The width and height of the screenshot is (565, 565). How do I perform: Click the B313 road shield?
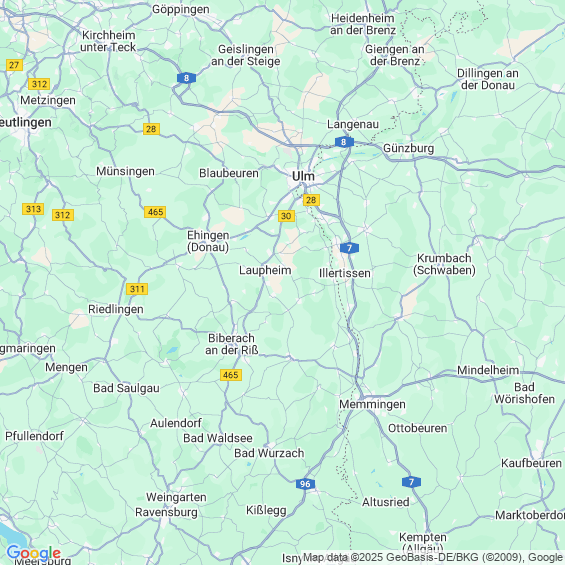click(x=33, y=209)
